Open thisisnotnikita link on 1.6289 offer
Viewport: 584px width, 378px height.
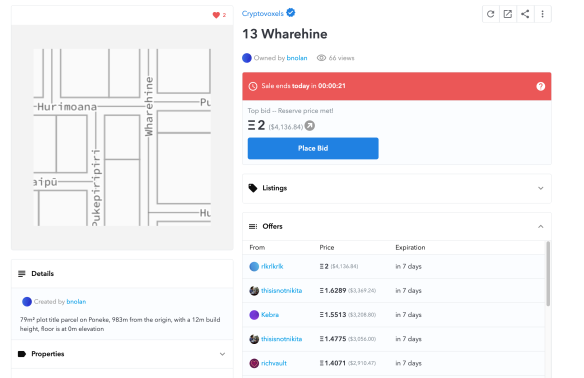tap(282, 291)
